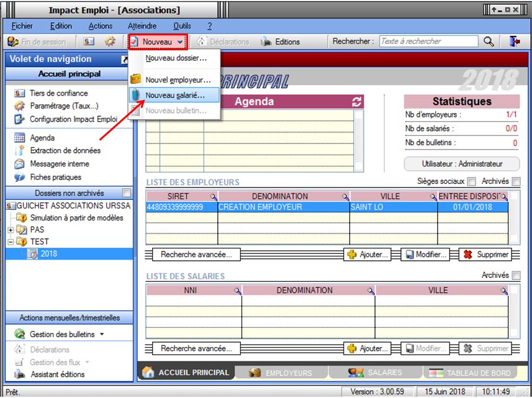Click the Agenda vertical scrollbar
This screenshot has width=532, height=398.
(x=359, y=140)
